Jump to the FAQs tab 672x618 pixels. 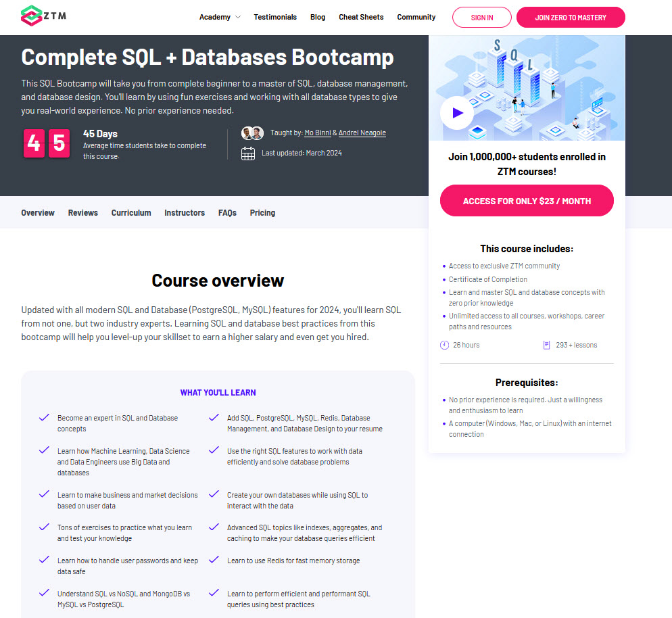point(227,213)
